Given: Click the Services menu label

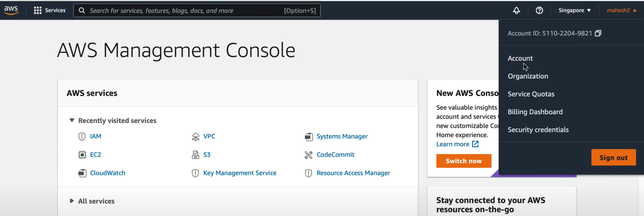Looking at the screenshot, I should (55, 10).
